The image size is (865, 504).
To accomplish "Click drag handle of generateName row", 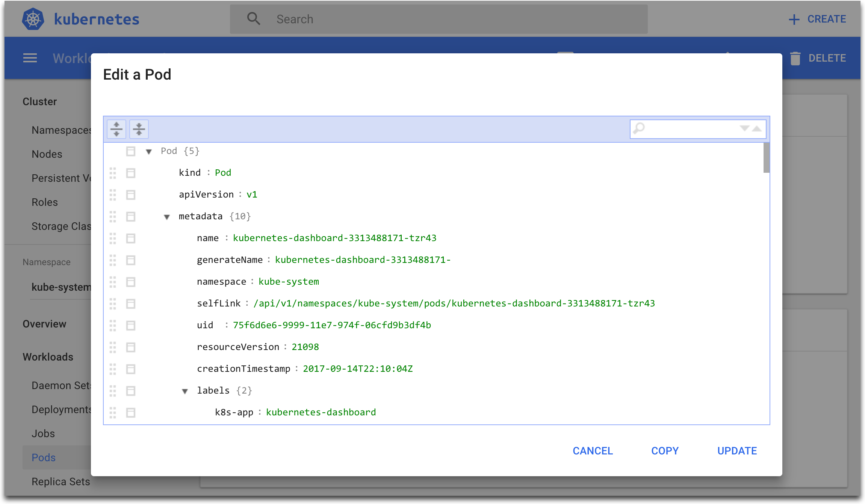I will point(113,260).
